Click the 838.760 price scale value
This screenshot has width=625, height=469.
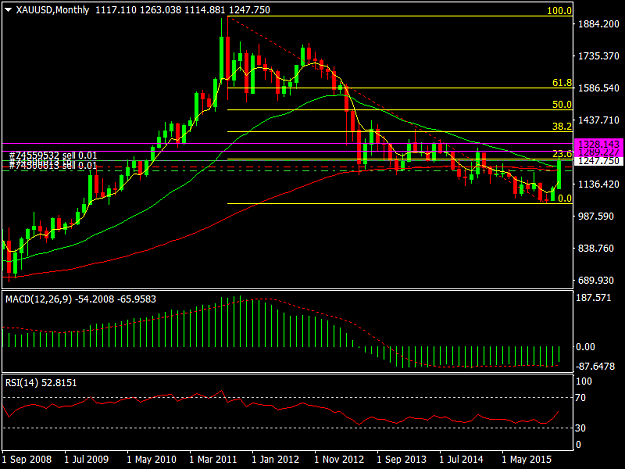point(596,249)
